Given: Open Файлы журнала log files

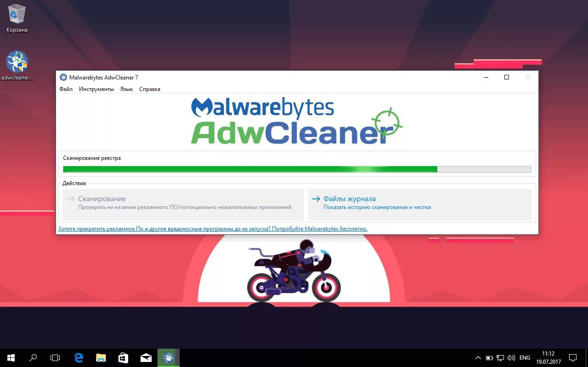Looking at the screenshot, I should [x=420, y=204].
